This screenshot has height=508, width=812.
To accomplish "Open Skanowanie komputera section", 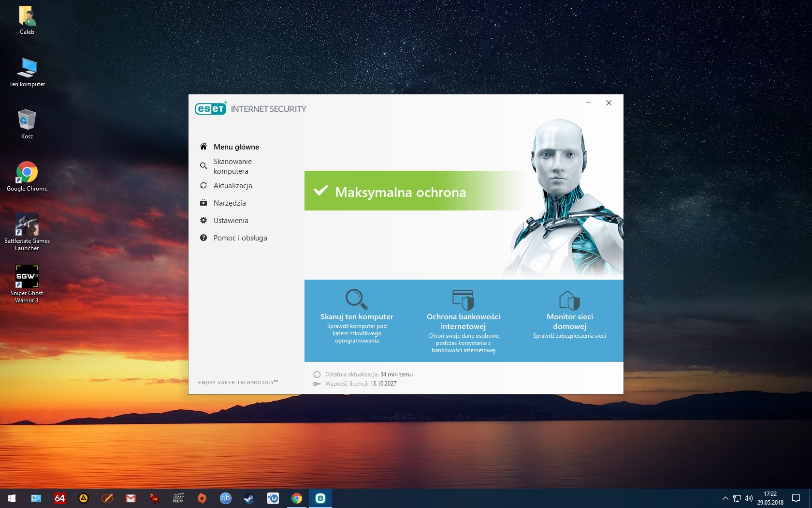I will tap(232, 166).
